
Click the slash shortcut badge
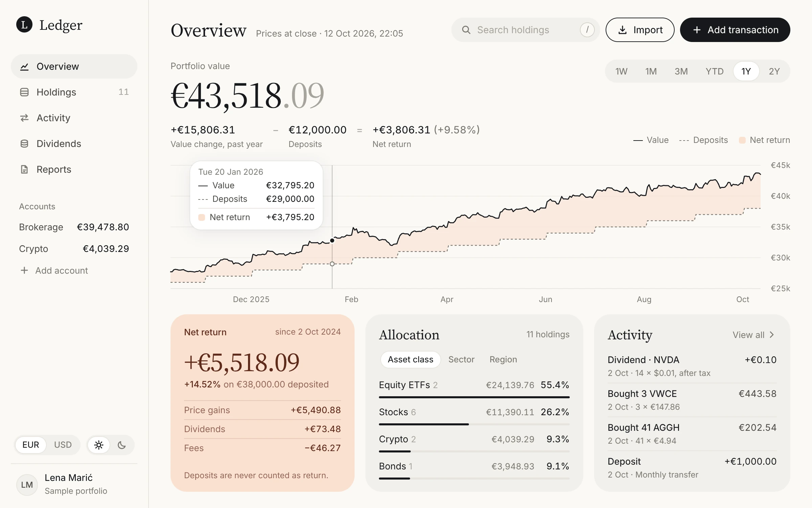click(x=587, y=30)
